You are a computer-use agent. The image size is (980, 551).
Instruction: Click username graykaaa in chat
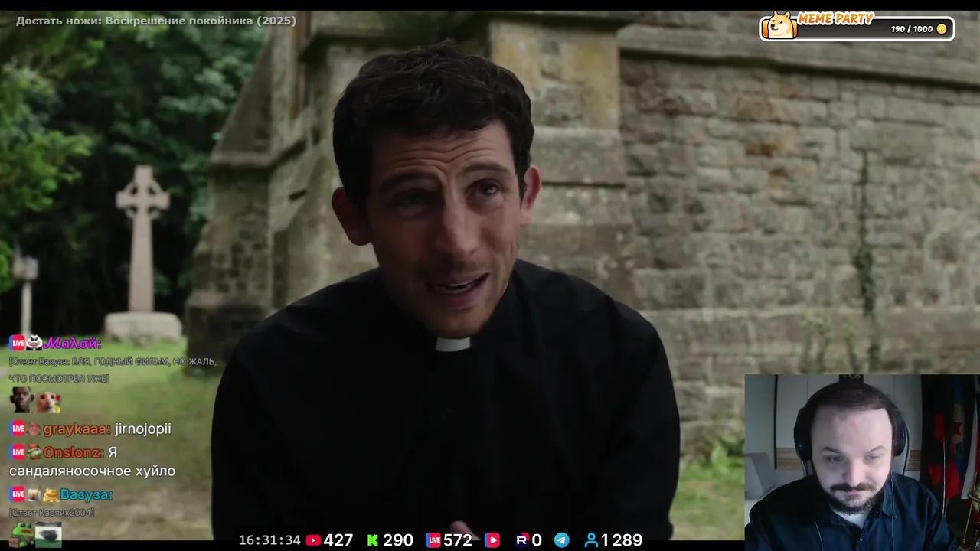click(x=77, y=429)
